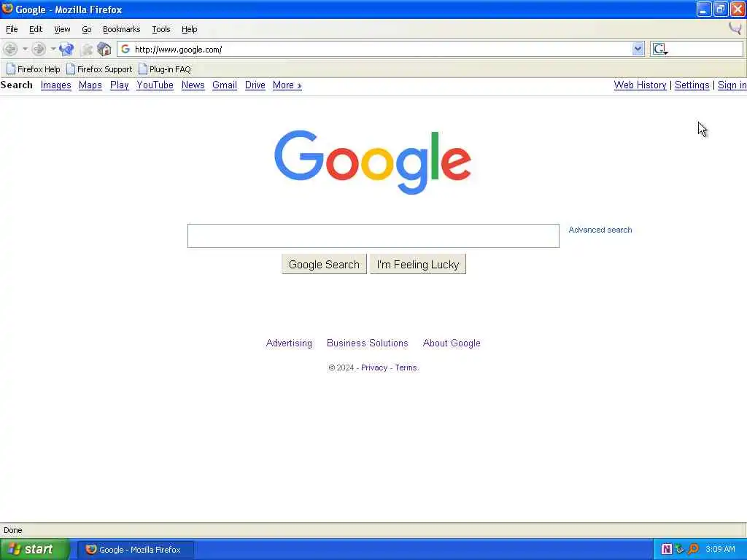747x560 pixels.
Task: Click the throbber activity icon beside the menu bar
Action: coord(735,28)
